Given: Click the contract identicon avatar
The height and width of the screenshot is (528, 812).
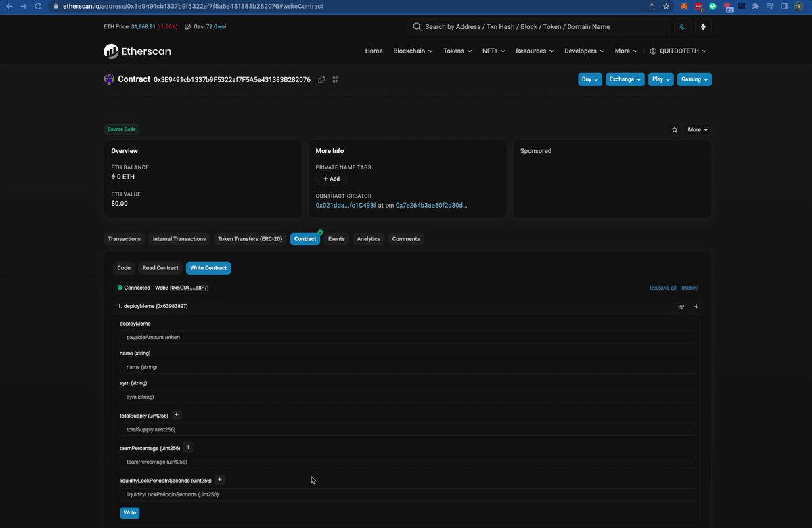Looking at the screenshot, I should [109, 79].
